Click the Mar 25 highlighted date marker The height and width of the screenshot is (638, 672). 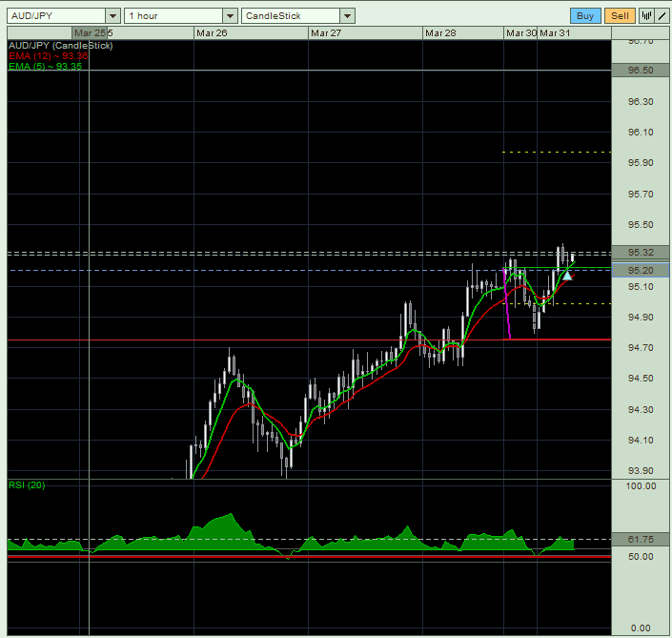point(90,33)
